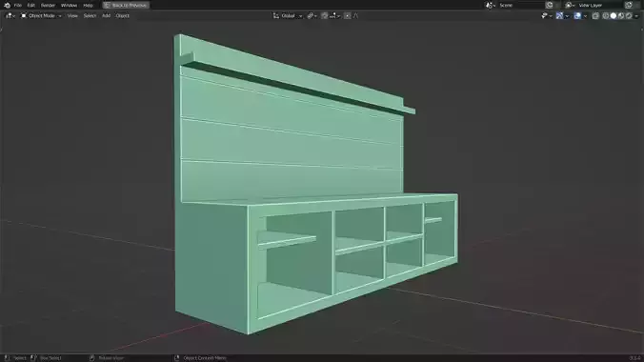Toggle X-ray mode
Screen dimensions: 644x362
(595, 15)
